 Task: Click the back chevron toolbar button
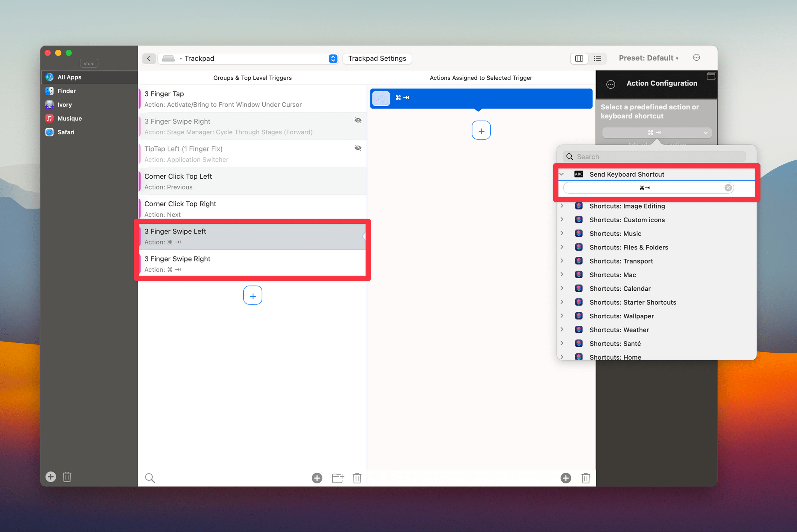[149, 58]
